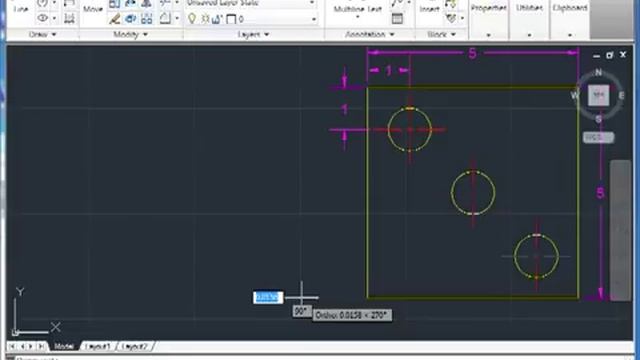Switch to the Layout1 tab
This screenshot has width=640, height=360.
coord(98,346)
